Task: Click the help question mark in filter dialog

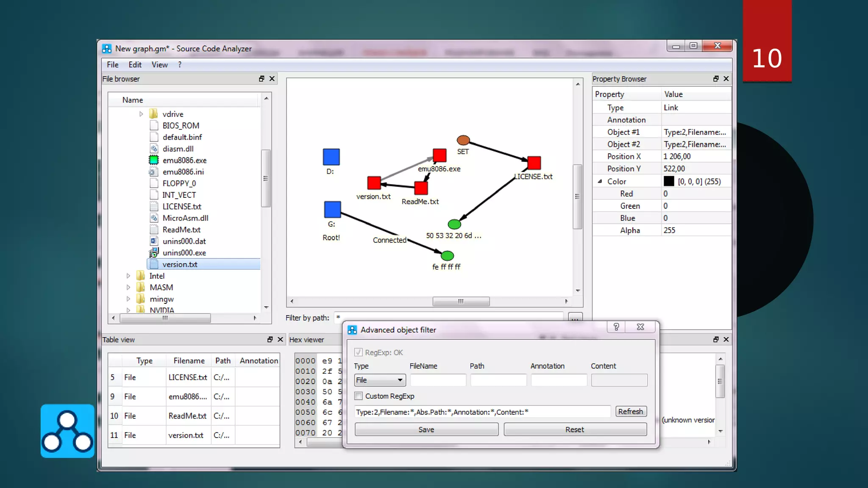Action: point(616,327)
